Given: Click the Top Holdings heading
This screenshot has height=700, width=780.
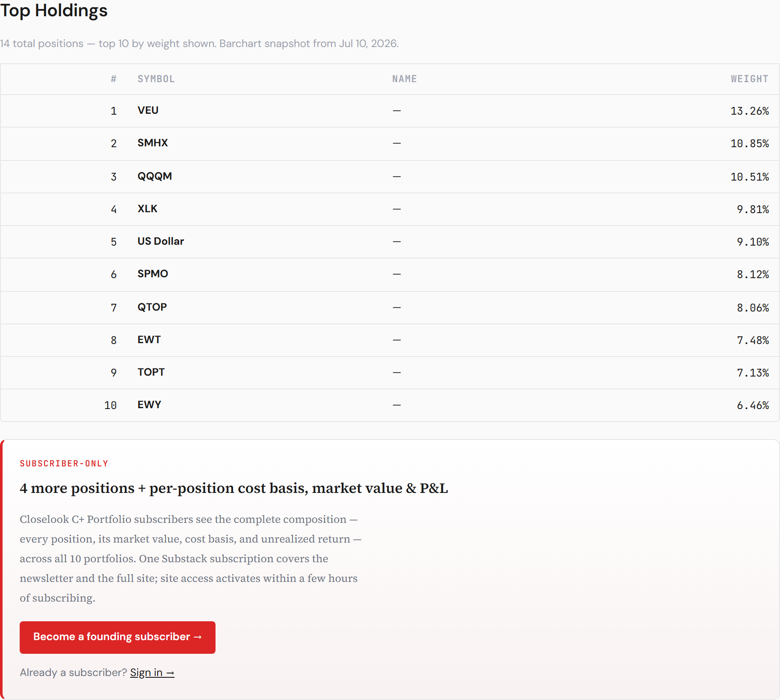Looking at the screenshot, I should click(54, 10).
